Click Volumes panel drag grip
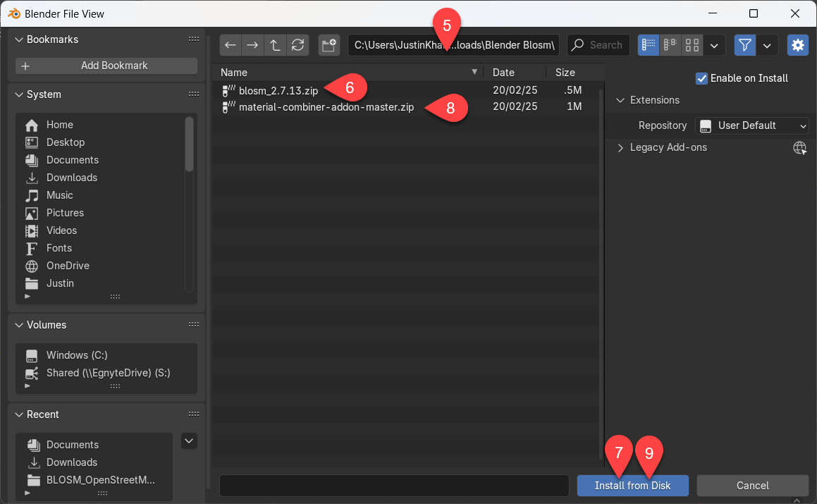817x504 pixels. pos(194,325)
